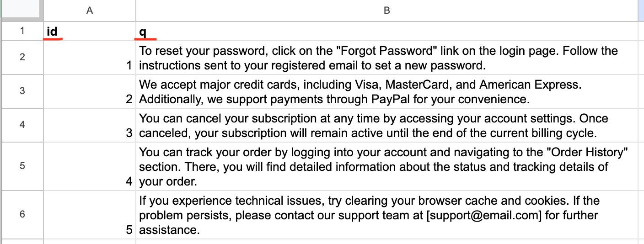Click the "id" header cell
The width and height of the screenshot is (644, 244).
coord(90,32)
